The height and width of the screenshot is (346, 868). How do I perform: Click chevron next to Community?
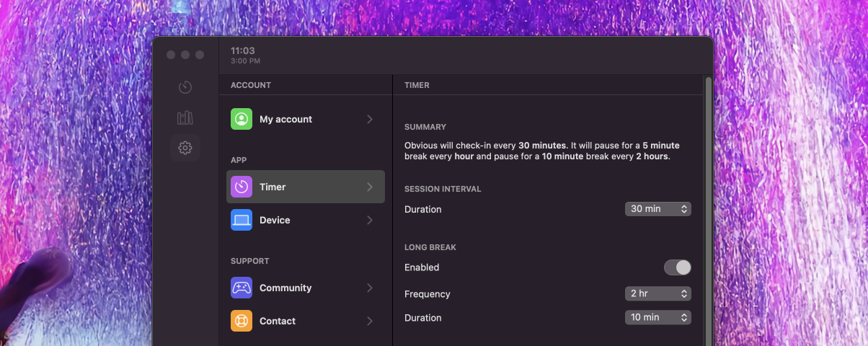coord(370,288)
